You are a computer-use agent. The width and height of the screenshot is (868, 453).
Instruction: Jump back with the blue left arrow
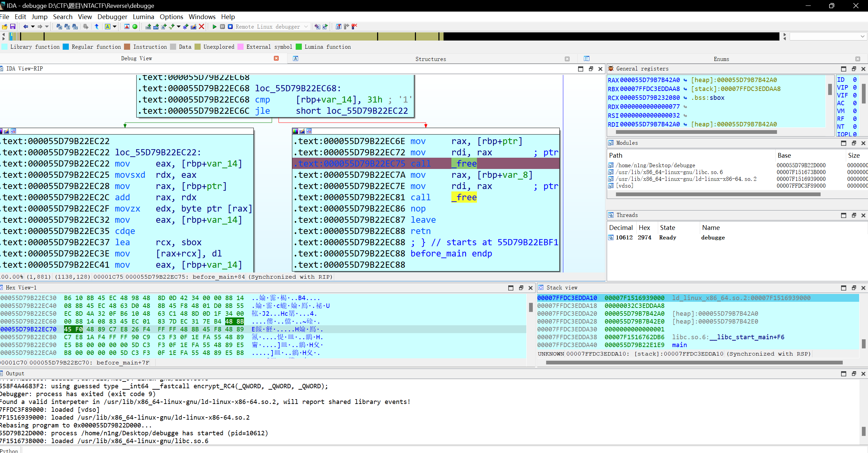pos(26,27)
